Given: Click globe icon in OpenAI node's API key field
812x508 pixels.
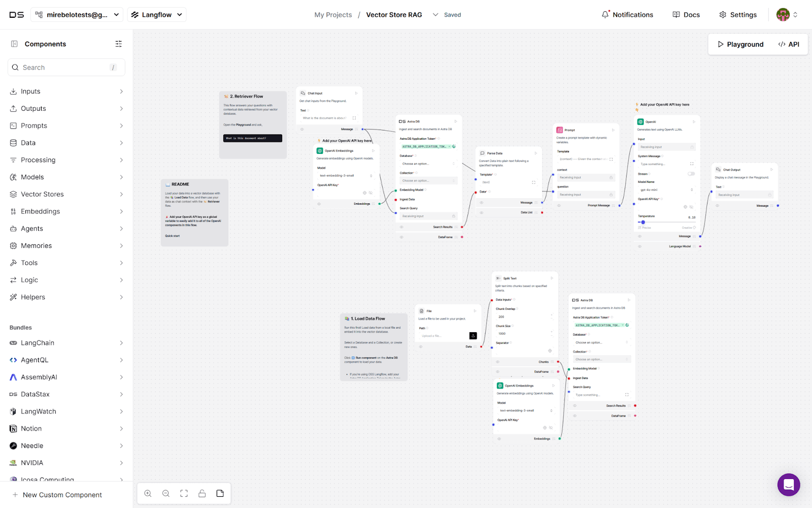Looking at the screenshot, I should pos(685,207).
